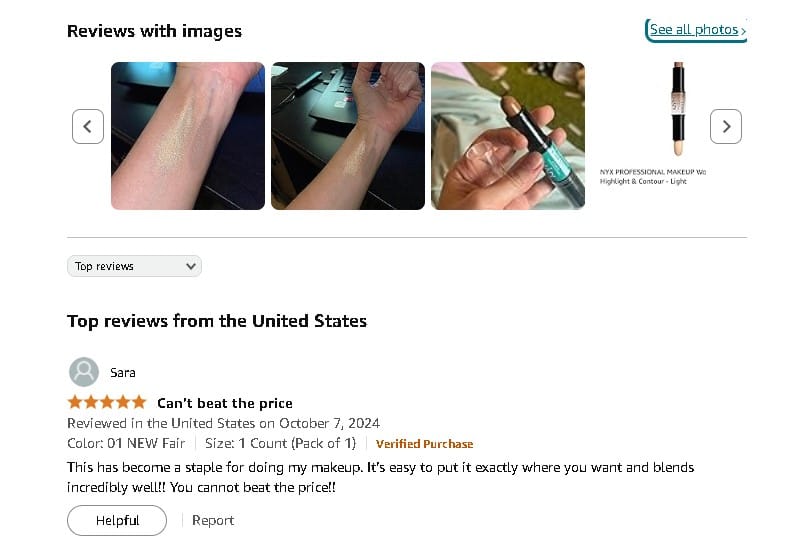Open the Can't beat the price review title

click(x=225, y=403)
